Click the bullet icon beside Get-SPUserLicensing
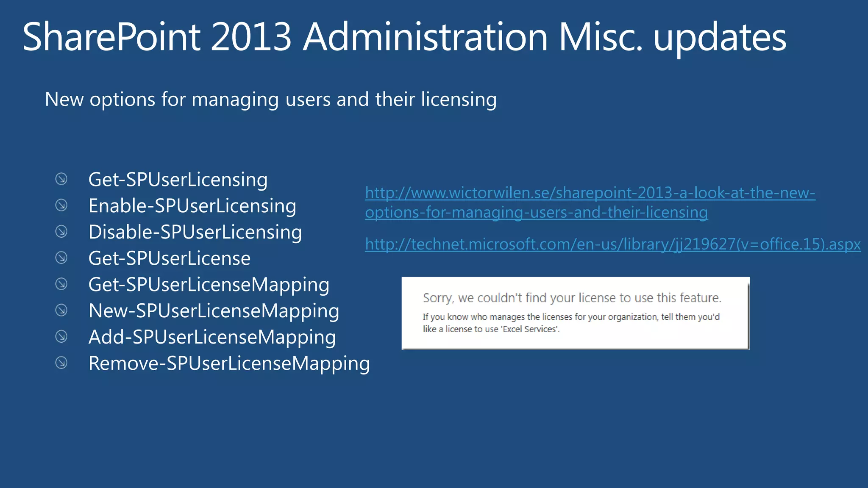 tap(61, 179)
